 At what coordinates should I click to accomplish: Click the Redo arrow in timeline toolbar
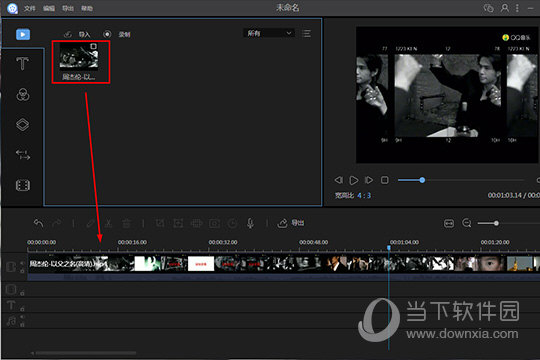pyautogui.click(x=56, y=223)
